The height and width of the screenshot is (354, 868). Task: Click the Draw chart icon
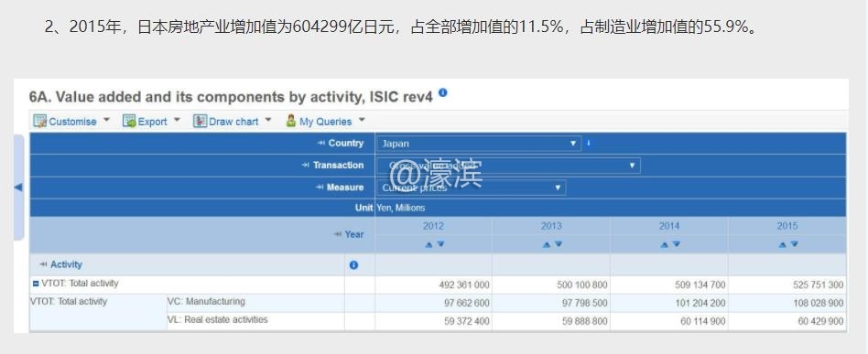200,121
